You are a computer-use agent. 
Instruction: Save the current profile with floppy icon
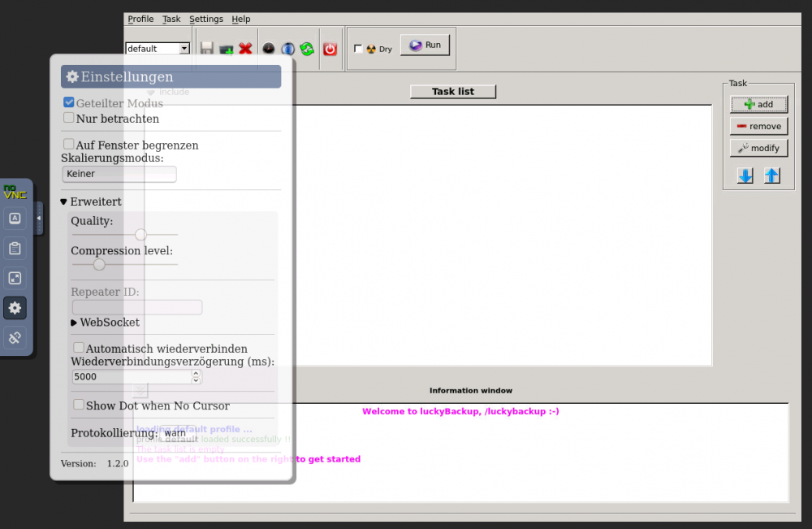[206, 48]
